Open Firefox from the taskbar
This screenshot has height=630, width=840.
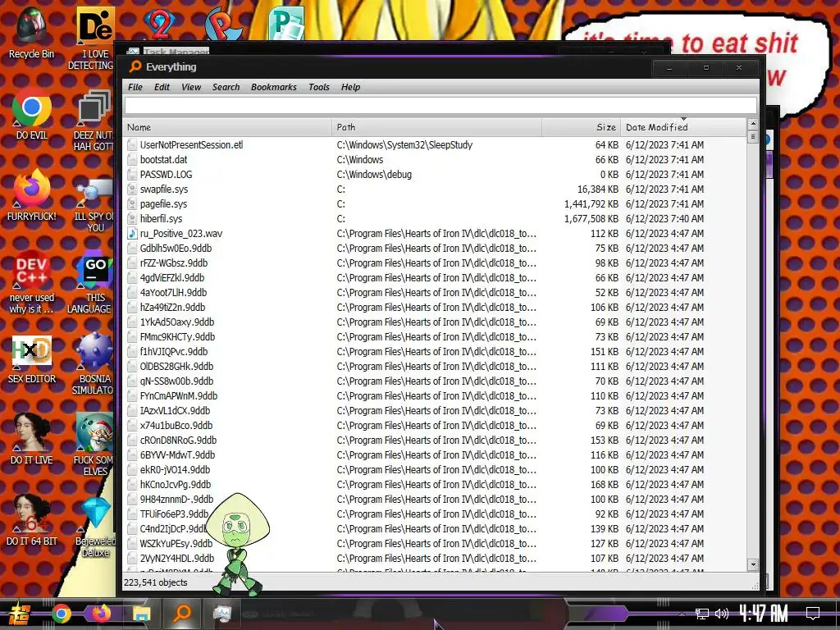(x=101, y=614)
